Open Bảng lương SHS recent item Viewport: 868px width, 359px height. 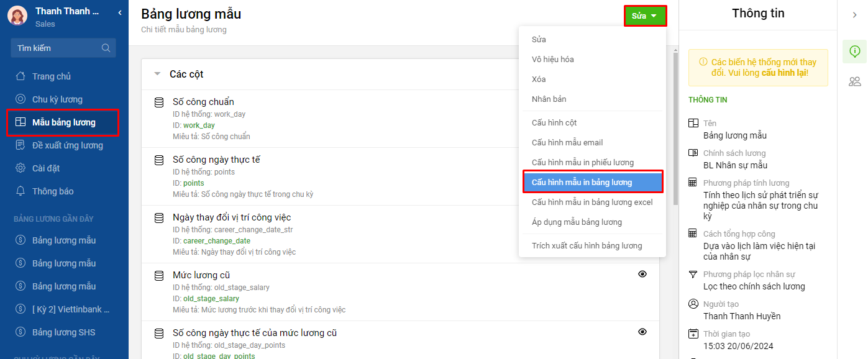(x=64, y=332)
